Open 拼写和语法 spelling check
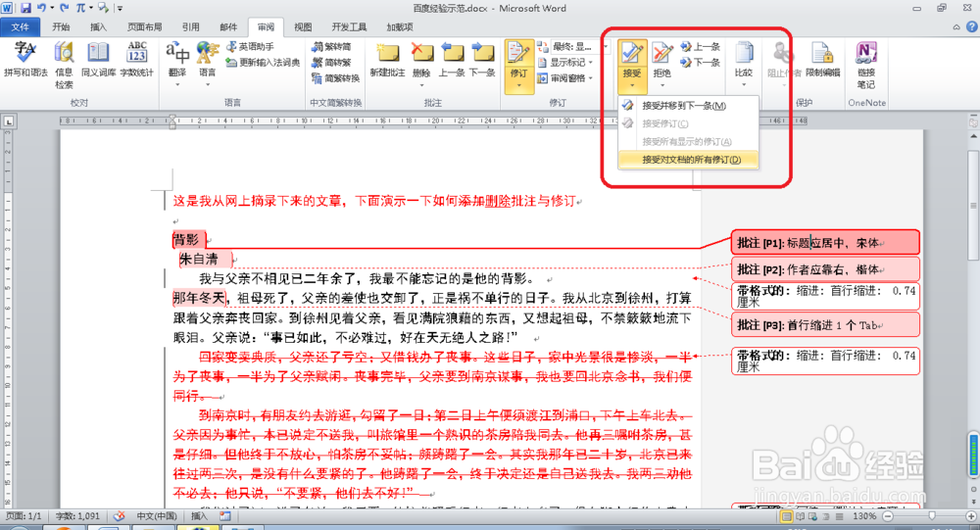Viewport: 980px width, 530px height. click(x=25, y=60)
